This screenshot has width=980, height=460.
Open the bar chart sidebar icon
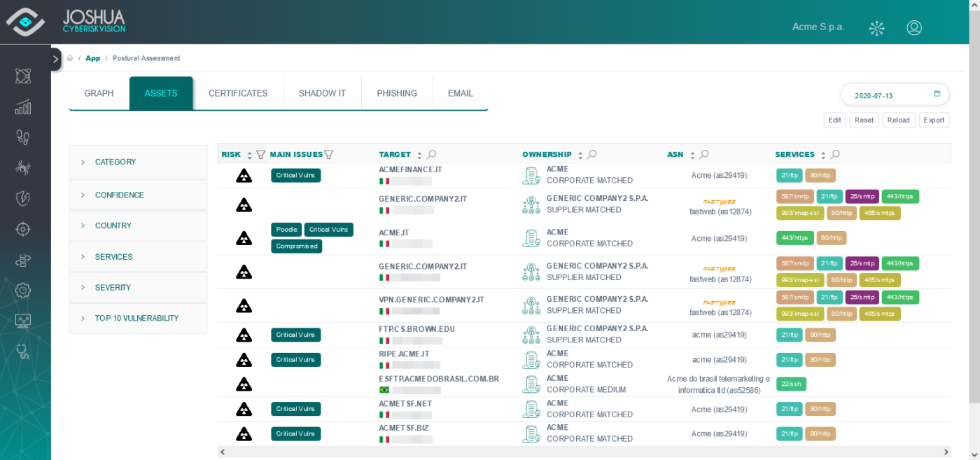point(23,106)
